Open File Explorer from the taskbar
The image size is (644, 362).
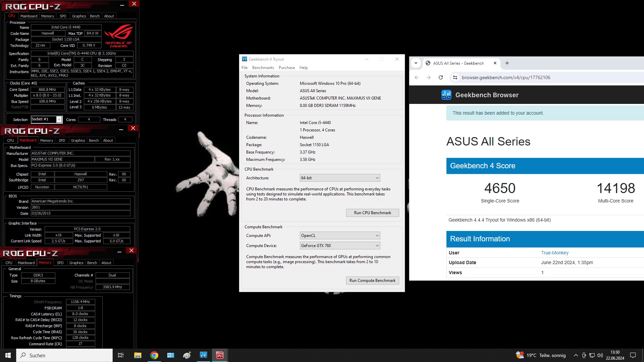[138, 355]
